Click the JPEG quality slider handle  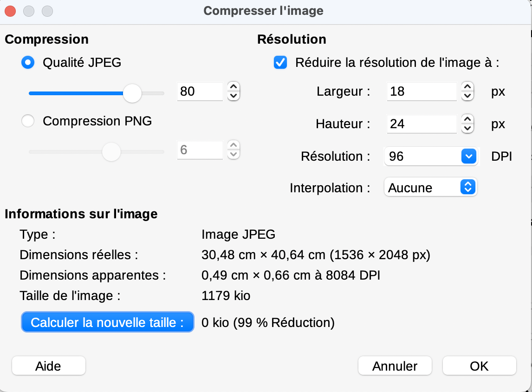tap(132, 93)
